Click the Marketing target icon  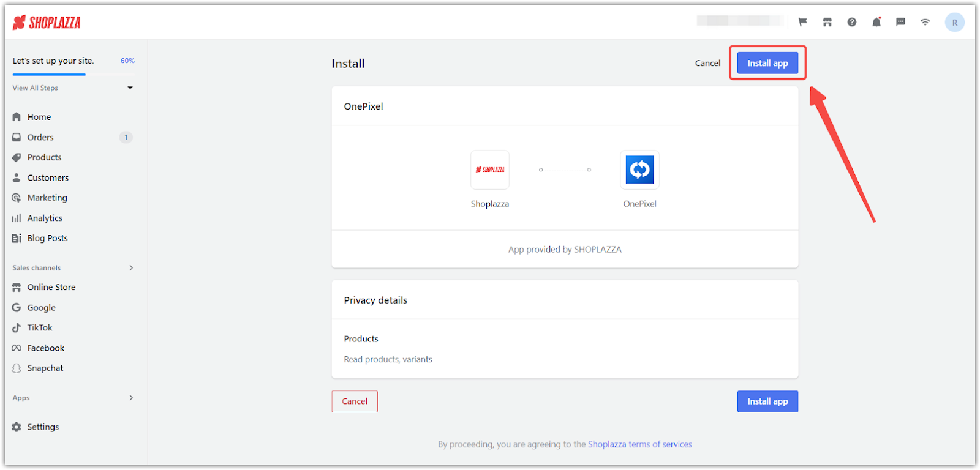click(x=17, y=198)
